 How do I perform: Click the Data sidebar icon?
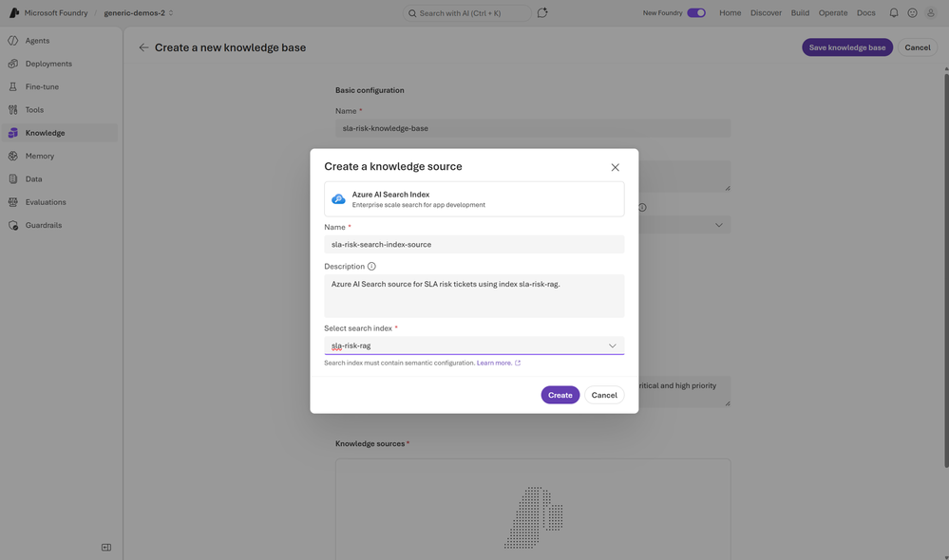[12, 179]
